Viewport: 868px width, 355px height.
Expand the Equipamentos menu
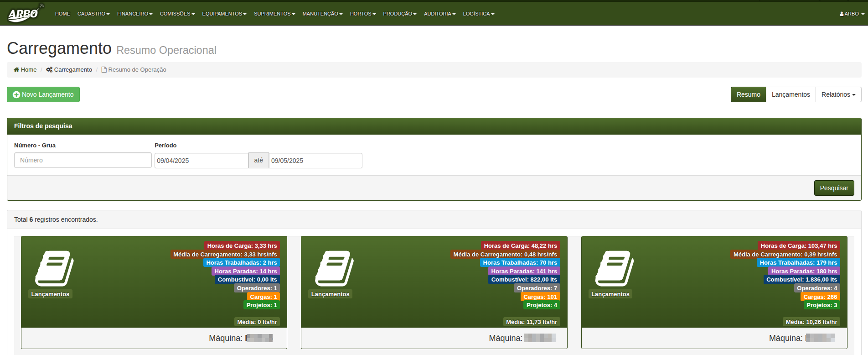click(224, 14)
